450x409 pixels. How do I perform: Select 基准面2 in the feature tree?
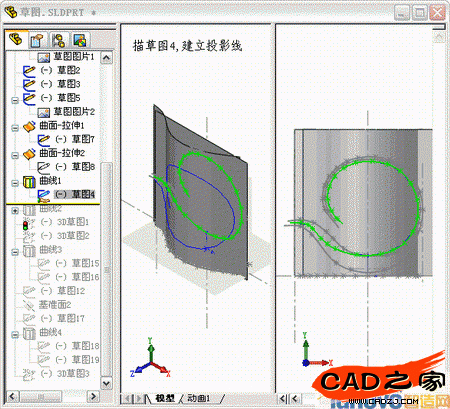pyautogui.click(x=55, y=305)
